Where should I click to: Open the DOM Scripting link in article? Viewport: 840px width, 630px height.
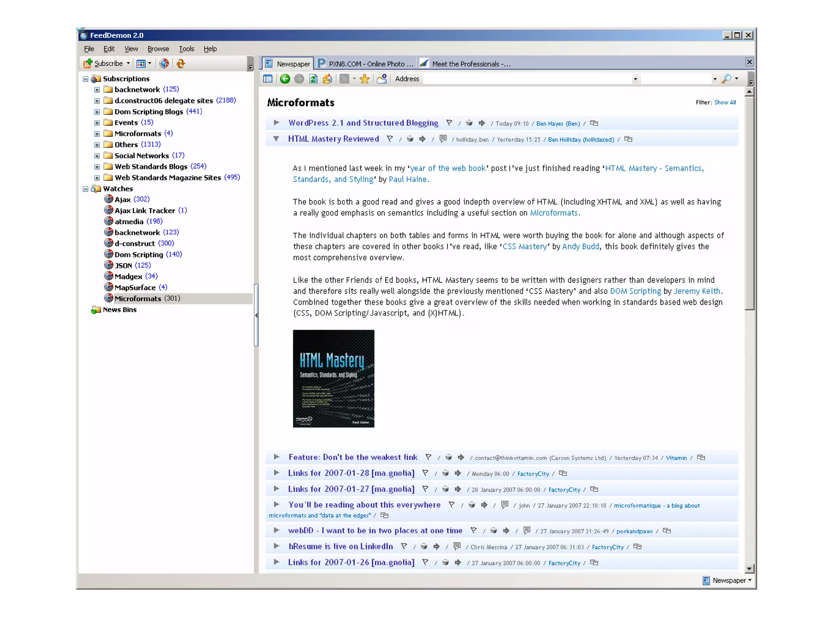pos(635,291)
